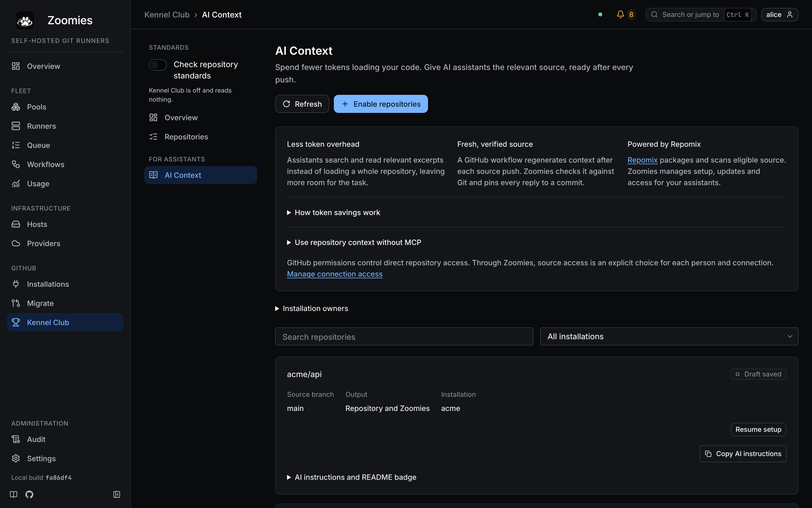Go to Runners in the main sidebar
The image size is (812, 508).
[x=65, y=126]
